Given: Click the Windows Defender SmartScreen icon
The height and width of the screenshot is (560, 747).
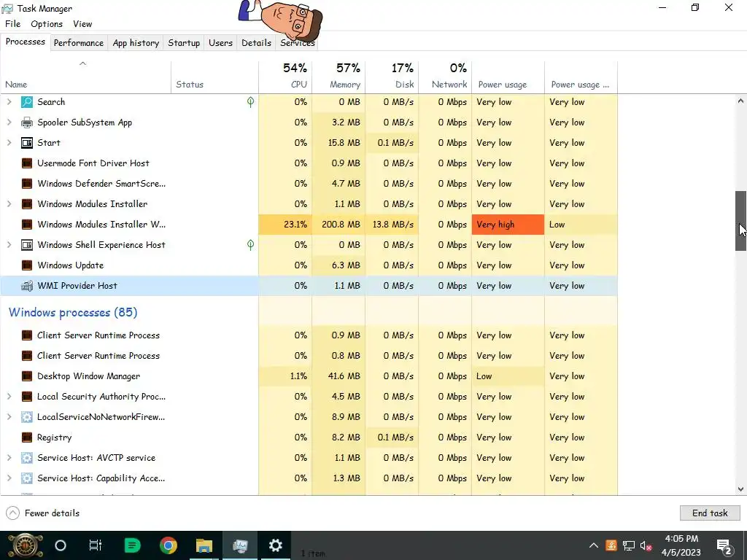Looking at the screenshot, I should click(x=27, y=184).
